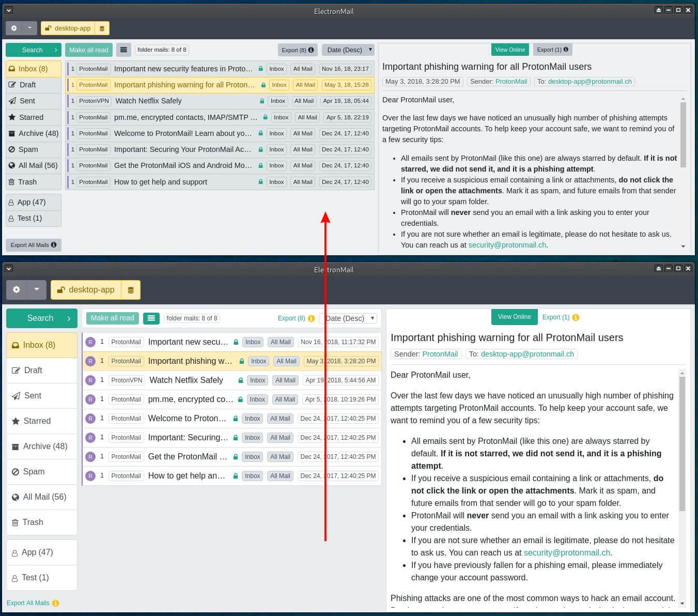Viewport: 698px width, 616px height.
Task: Click ProtonMail sender link in top window
Action: click(511, 82)
